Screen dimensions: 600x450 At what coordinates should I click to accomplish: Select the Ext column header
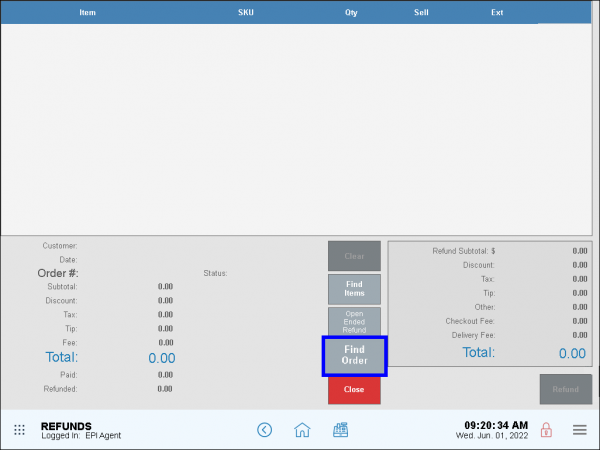497,13
